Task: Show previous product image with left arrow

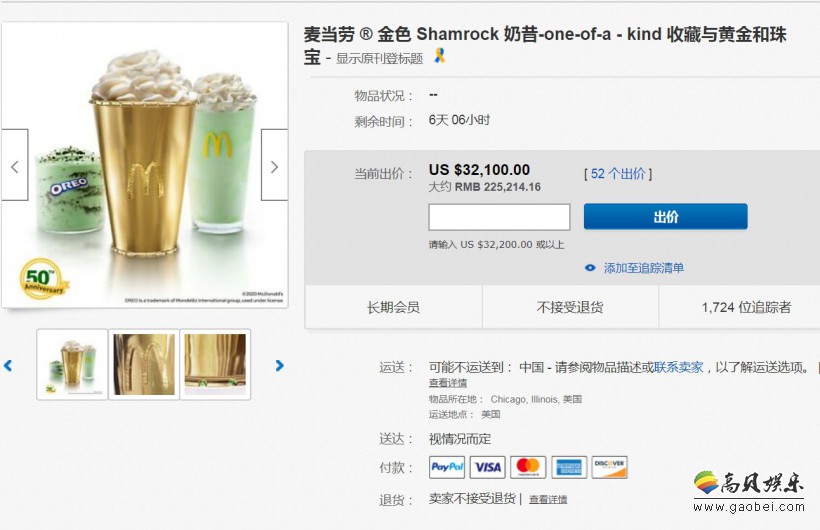Action: pos(15,165)
